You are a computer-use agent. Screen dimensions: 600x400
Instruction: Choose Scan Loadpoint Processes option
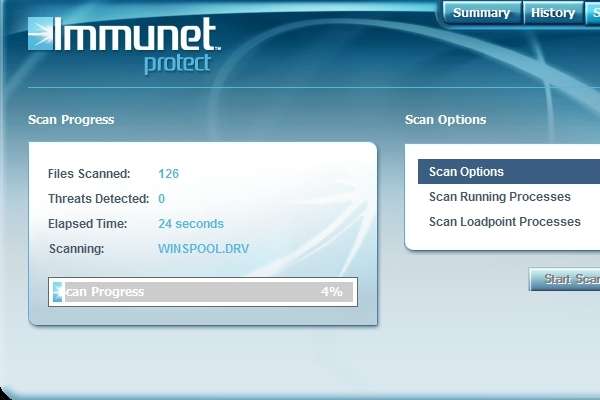tap(505, 222)
